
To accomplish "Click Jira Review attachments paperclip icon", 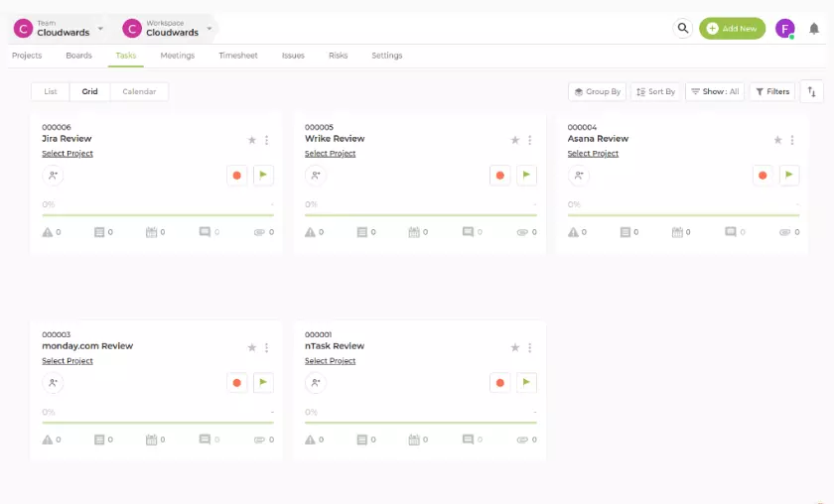I will point(259,232).
